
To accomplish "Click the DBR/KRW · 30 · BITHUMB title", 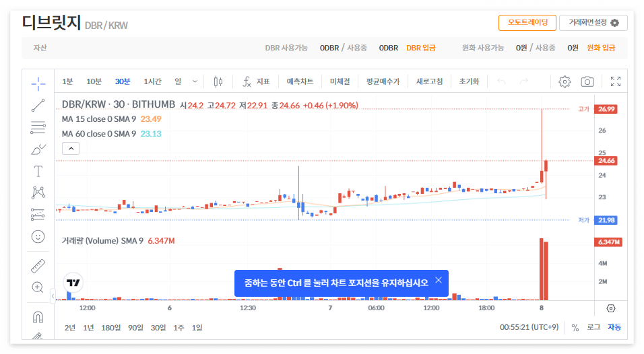I will 119,104.
